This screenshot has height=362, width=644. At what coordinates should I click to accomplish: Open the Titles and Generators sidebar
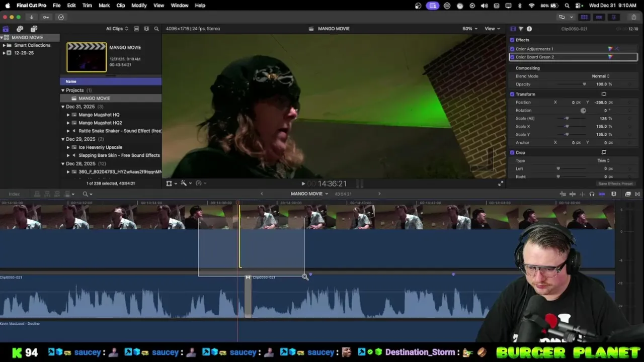coord(34,29)
